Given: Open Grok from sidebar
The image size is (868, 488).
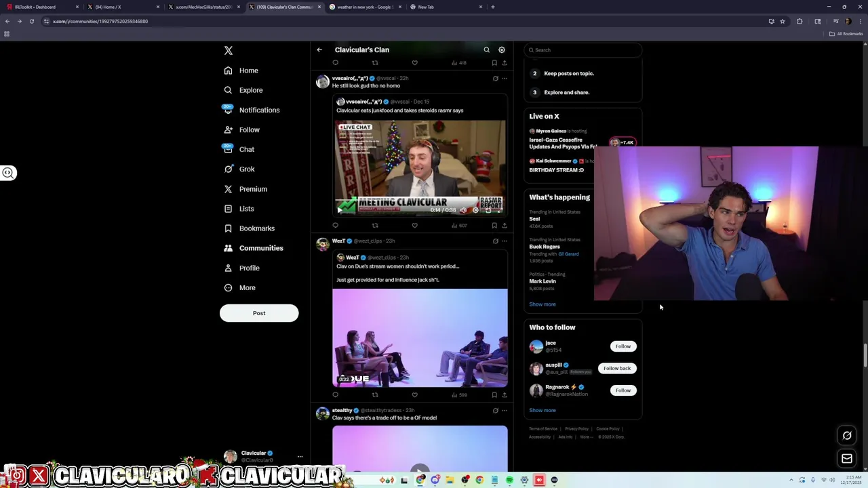Looking at the screenshot, I should (x=239, y=169).
